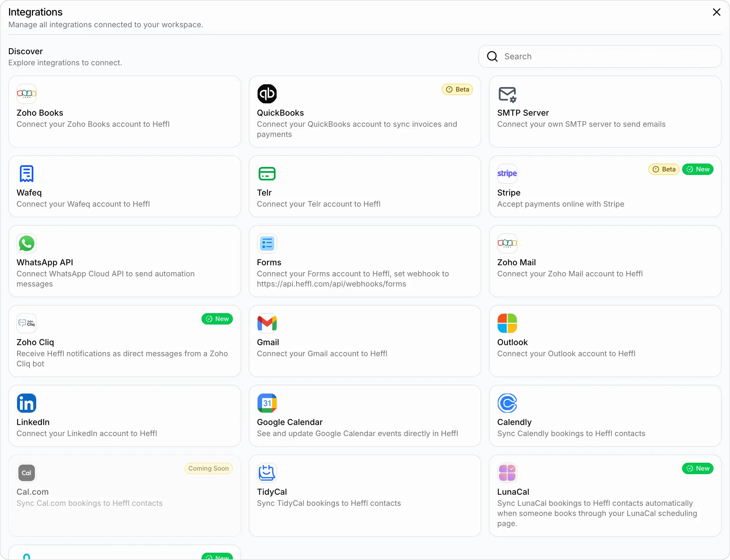Open the LinkedIn title
This screenshot has width=730, height=560.
pyautogui.click(x=33, y=422)
